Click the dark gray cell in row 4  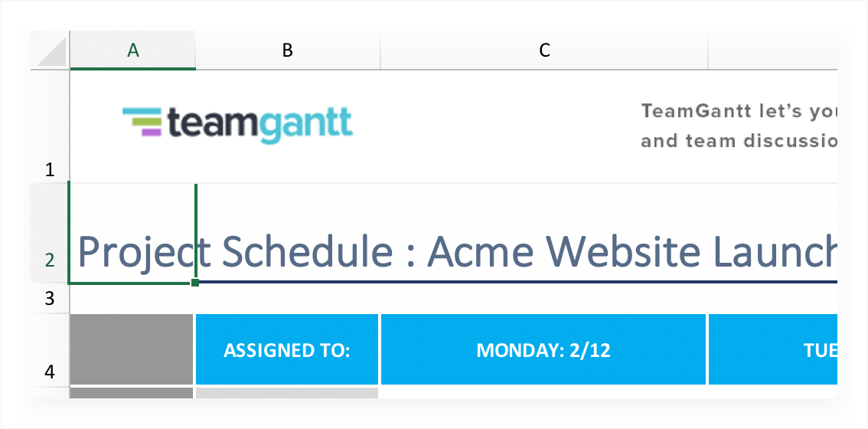(x=131, y=349)
